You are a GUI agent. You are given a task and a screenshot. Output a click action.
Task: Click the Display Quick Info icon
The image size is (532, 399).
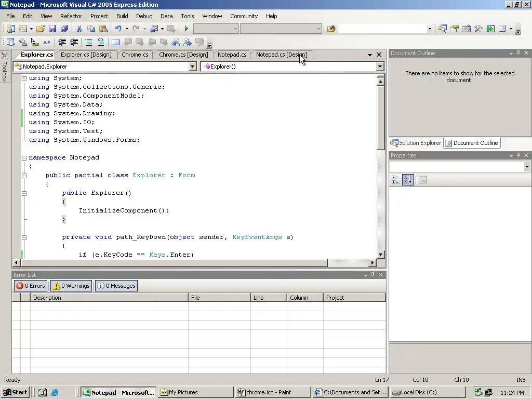(35, 42)
